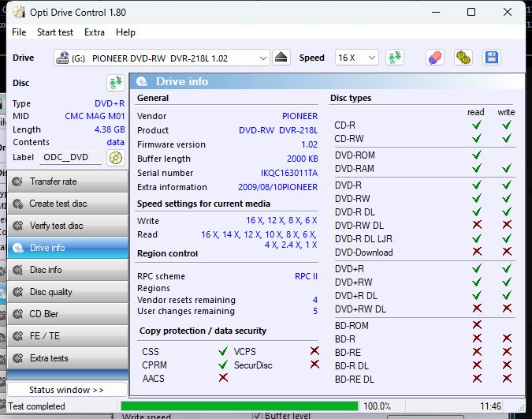Open the FE / TE test
The image size is (532, 419).
(68, 336)
